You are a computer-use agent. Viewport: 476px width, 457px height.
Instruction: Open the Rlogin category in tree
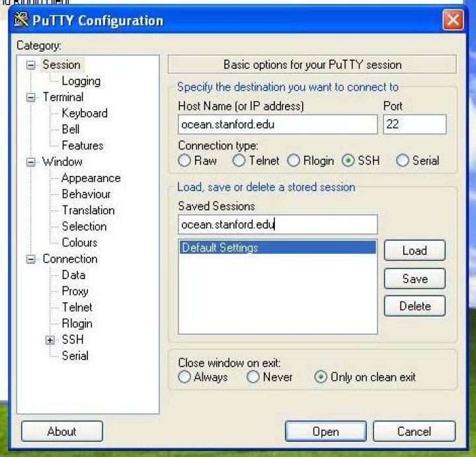[x=77, y=323]
